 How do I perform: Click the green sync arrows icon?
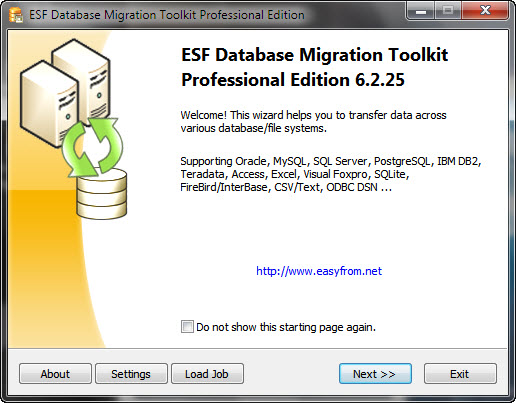92,147
